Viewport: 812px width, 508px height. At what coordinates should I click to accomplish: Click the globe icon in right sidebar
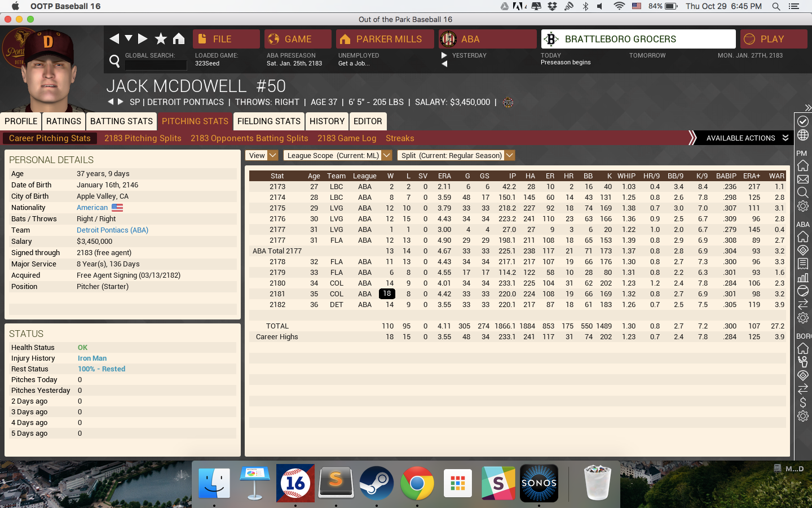click(x=803, y=135)
